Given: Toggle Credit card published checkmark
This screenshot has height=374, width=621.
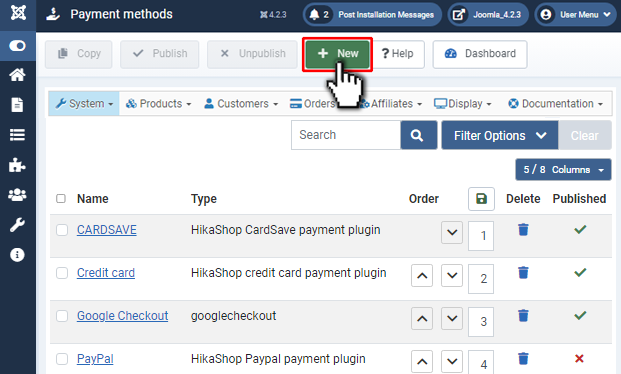Looking at the screenshot, I should pyautogui.click(x=580, y=273).
